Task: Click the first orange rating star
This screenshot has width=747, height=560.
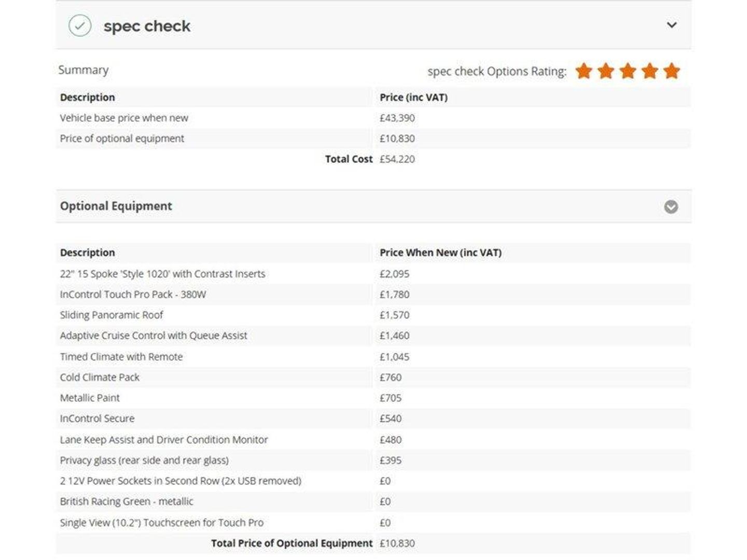Action: tap(584, 71)
